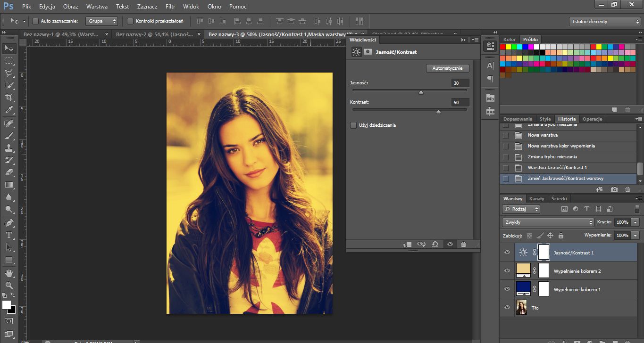Select the Brush tool

8,136
